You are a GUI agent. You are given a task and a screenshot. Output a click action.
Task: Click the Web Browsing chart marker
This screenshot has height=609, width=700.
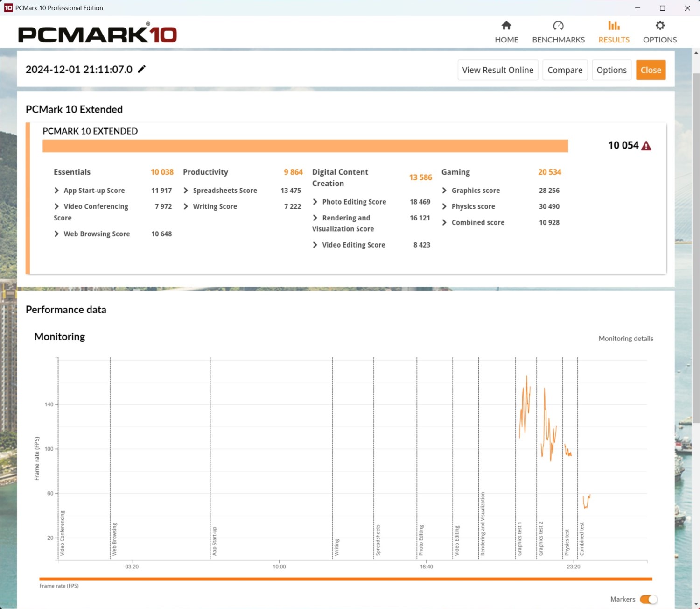pyautogui.click(x=114, y=539)
